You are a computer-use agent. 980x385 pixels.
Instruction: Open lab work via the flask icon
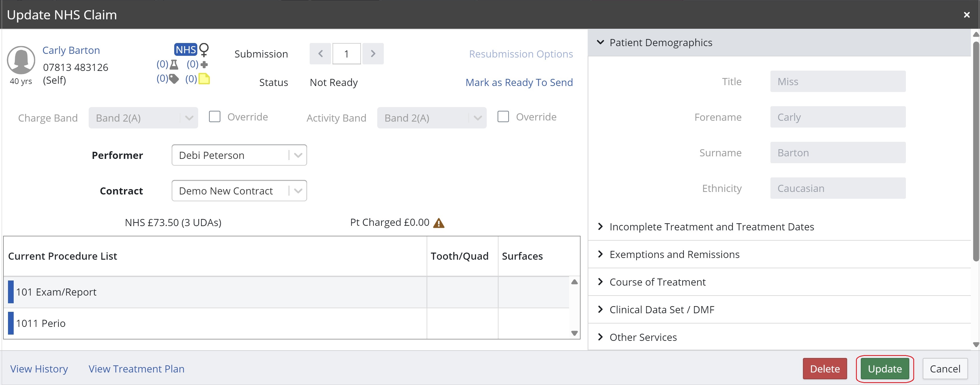tap(174, 64)
